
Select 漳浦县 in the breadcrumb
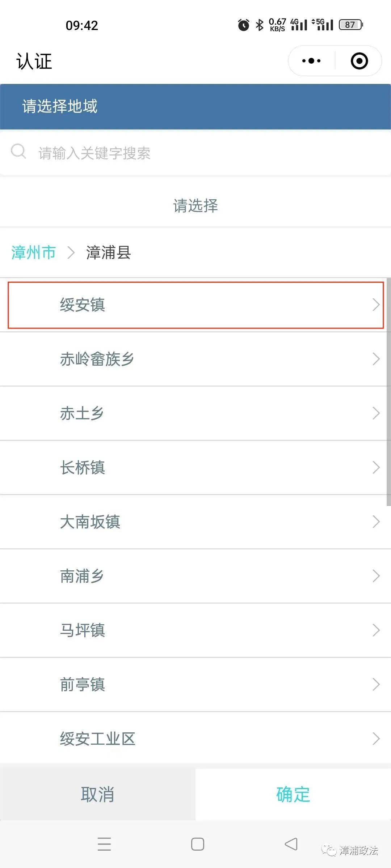click(108, 252)
